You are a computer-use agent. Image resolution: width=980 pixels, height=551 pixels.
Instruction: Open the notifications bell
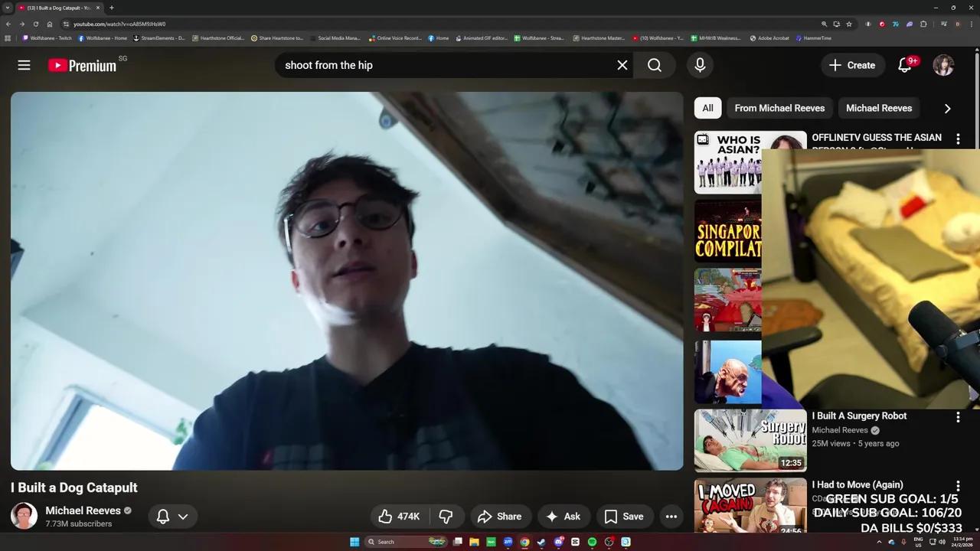click(904, 65)
